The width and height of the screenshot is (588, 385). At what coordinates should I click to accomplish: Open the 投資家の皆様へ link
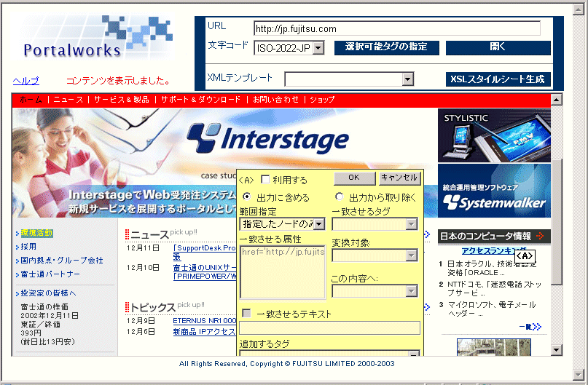pos(48,293)
